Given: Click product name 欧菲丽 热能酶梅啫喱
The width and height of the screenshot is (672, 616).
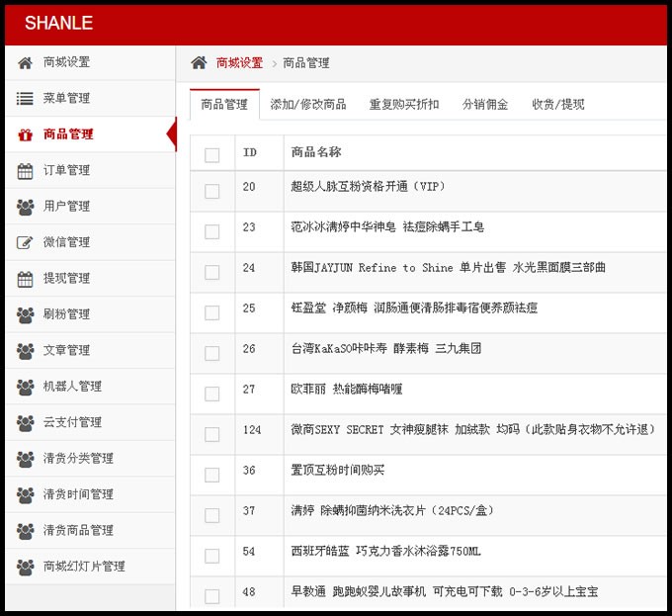Looking at the screenshot, I should pos(347,390).
